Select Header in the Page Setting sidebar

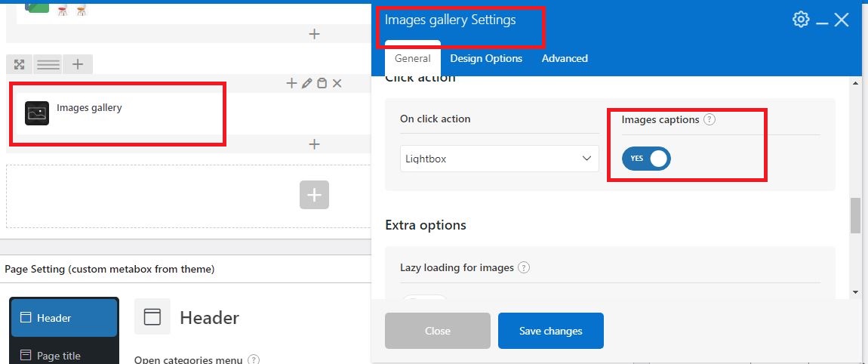(64, 318)
